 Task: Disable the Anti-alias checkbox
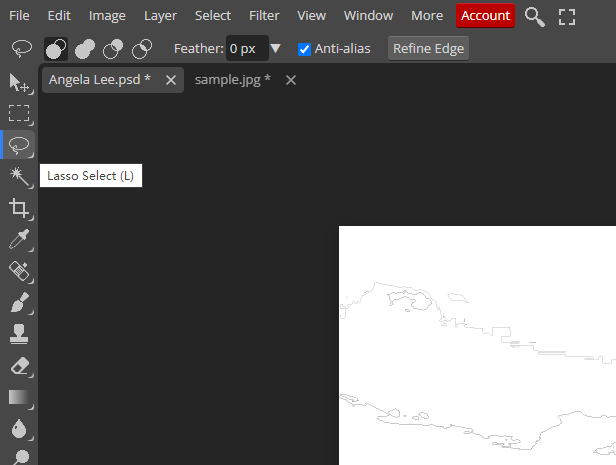(x=305, y=49)
